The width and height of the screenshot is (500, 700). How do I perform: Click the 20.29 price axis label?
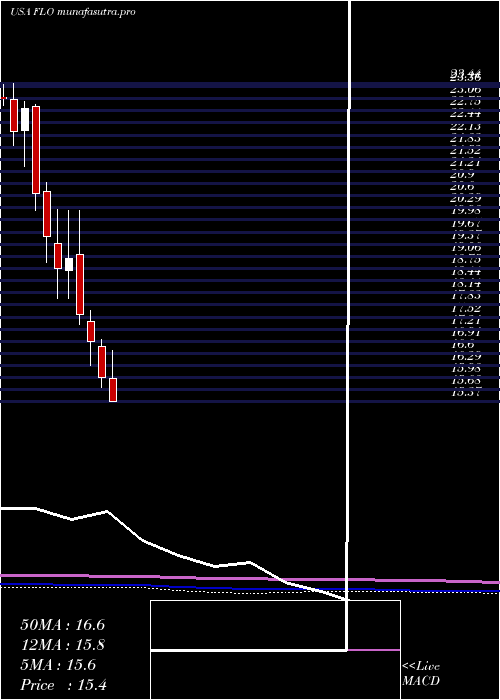pyautogui.click(x=465, y=200)
